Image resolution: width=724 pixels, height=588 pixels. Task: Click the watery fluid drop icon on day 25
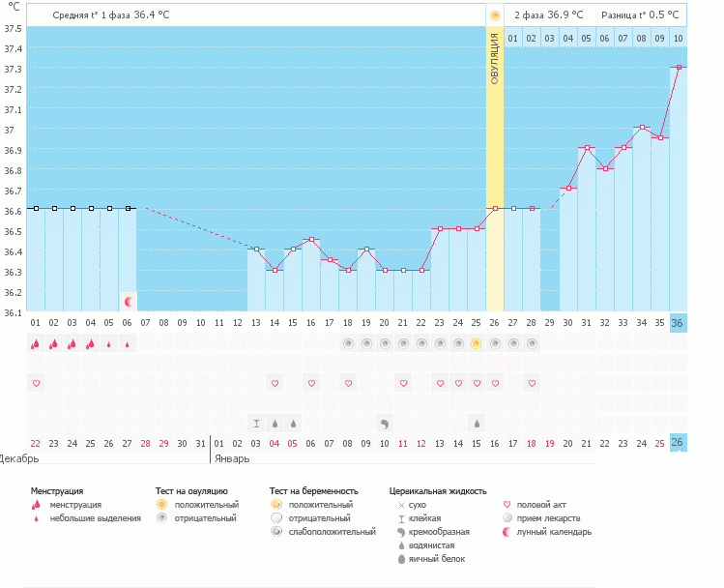[x=476, y=424]
